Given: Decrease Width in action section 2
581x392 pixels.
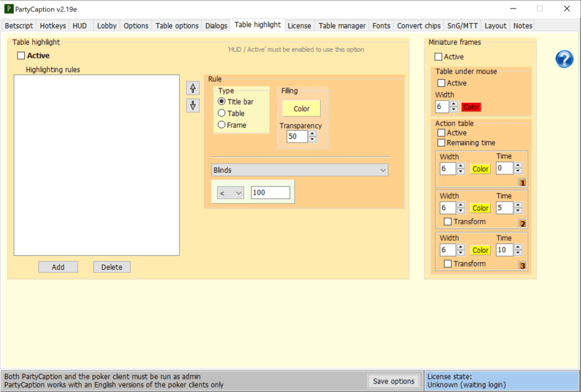Looking at the screenshot, I should 461,211.
